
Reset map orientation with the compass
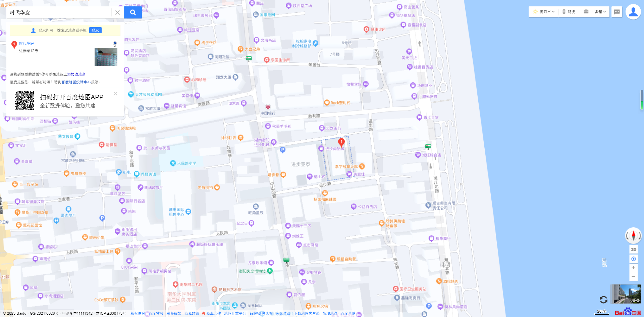633,235
